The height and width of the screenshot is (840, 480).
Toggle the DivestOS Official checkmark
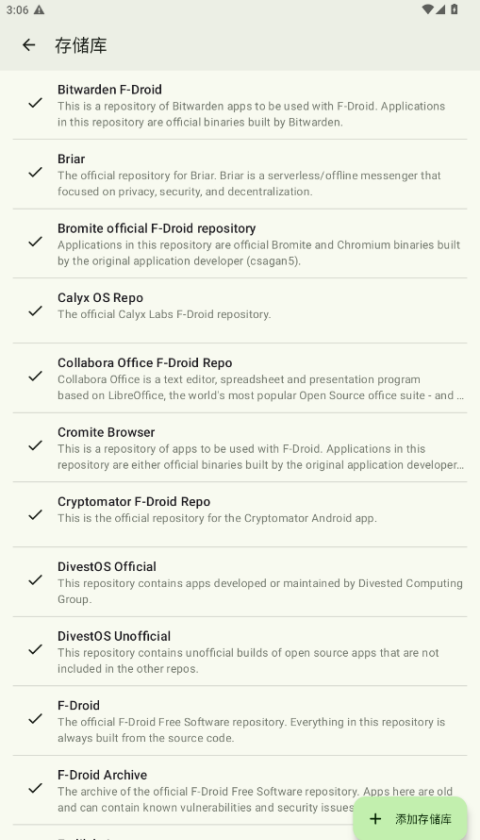35,580
